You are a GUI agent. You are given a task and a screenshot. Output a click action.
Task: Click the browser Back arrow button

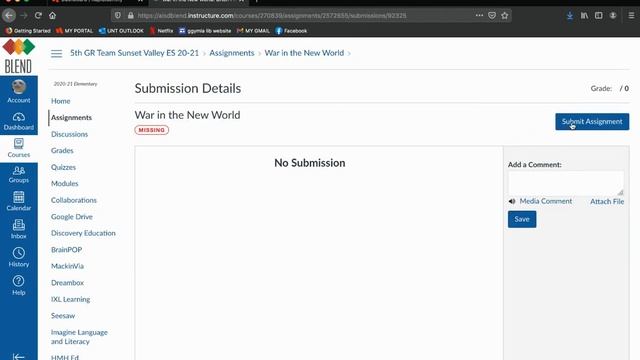9,16
